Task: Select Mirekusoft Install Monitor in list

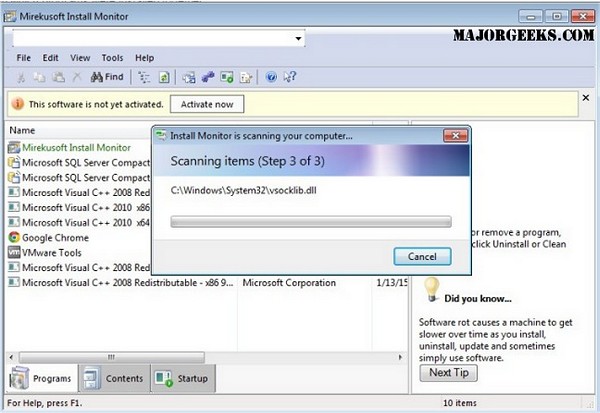Action: (x=77, y=147)
